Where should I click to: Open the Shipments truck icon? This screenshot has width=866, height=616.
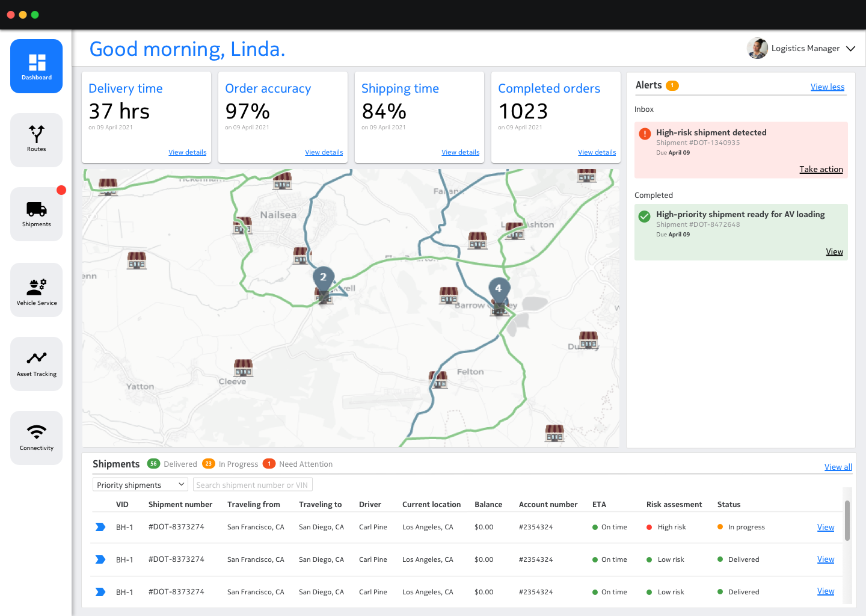(37, 209)
